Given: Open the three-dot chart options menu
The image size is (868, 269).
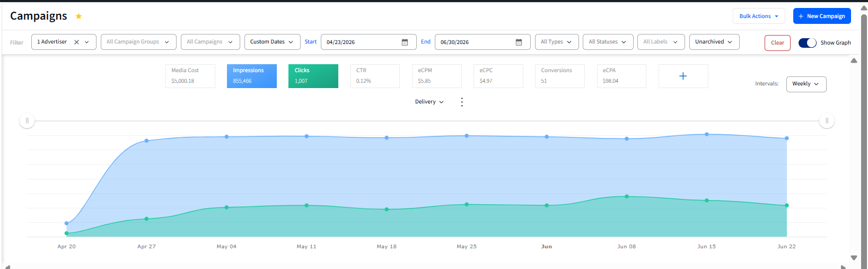Looking at the screenshot, I should point(462,102).
